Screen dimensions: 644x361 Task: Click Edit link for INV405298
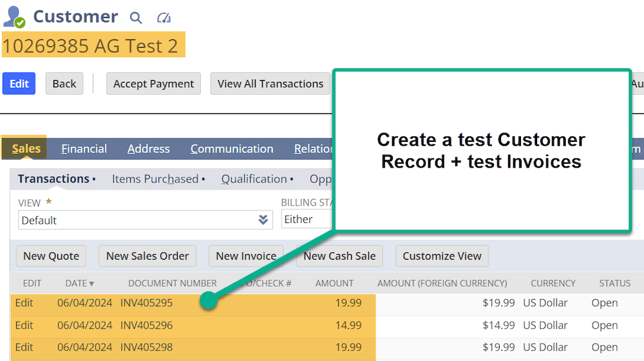(x=24, y=347)
